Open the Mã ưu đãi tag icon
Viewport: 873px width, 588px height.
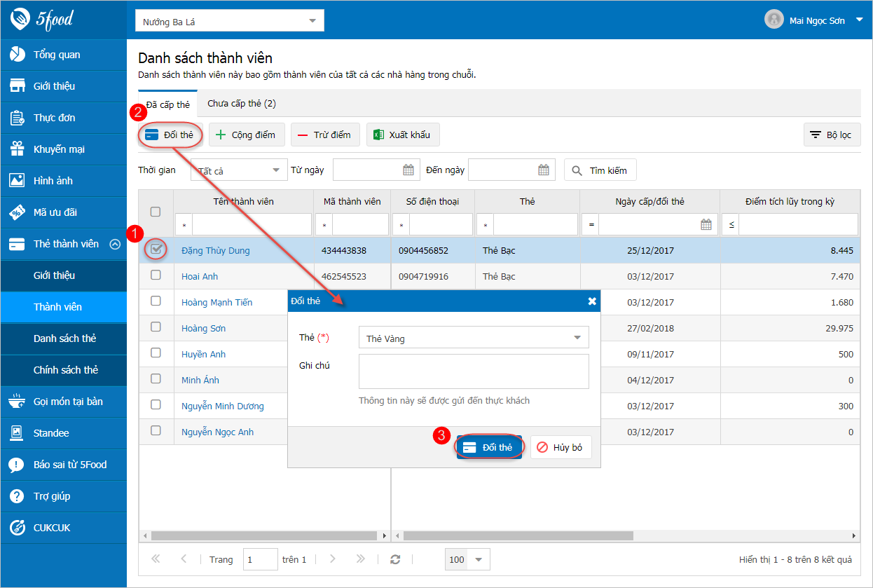tap(17, 212)
